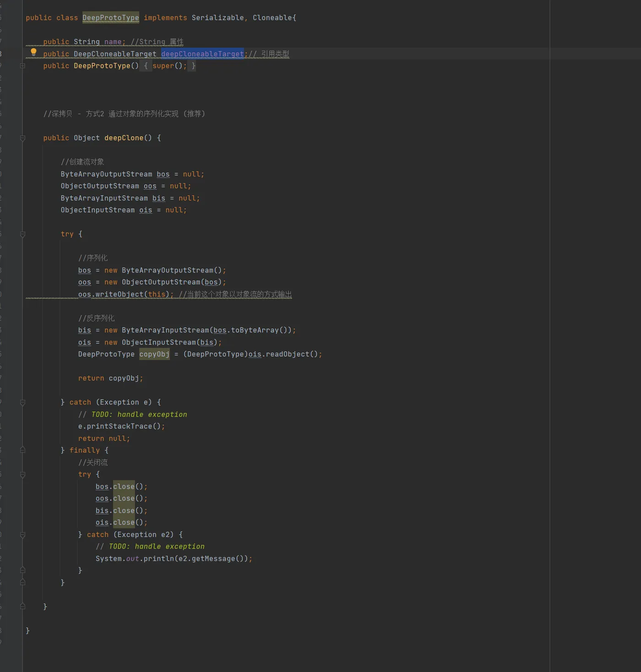Click ObjectOutputStream(bos) constructor call
Image resolution: width=641 pixels, height=672 pixels.
pyautogui.click(x=172, y=282)
